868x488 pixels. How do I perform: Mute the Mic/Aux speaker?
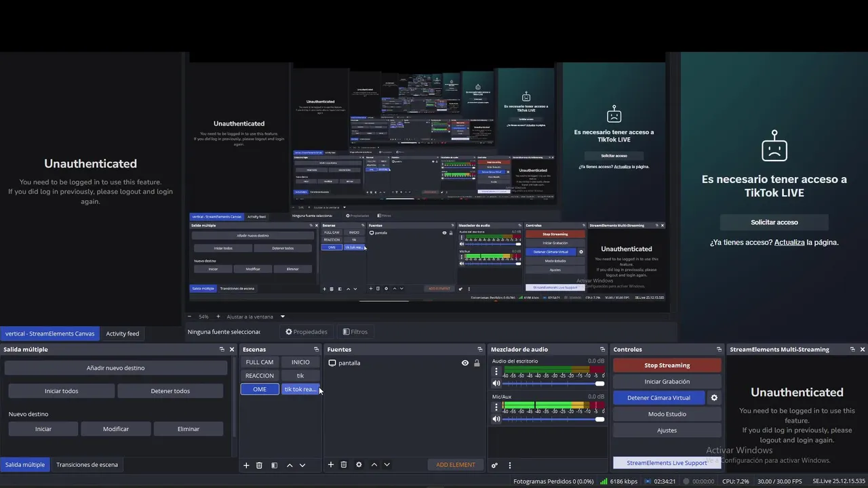496,419
